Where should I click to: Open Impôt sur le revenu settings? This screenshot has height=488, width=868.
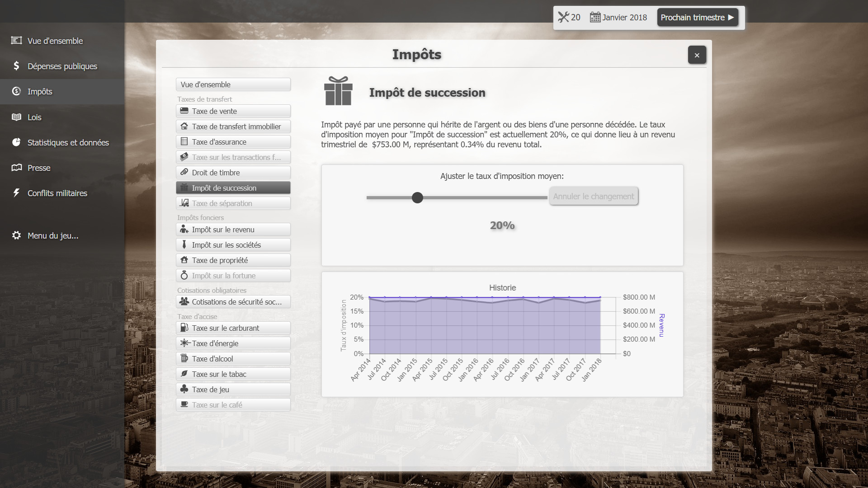pyautogui.click(x=233, y=229)
